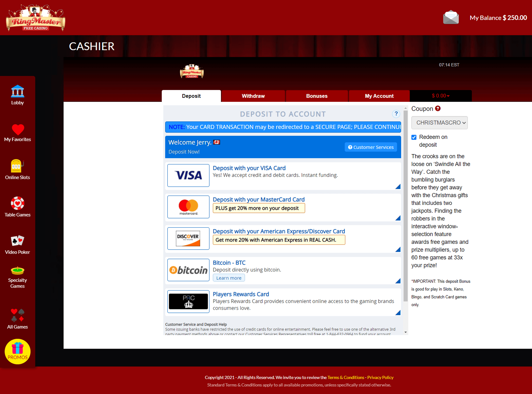
Task: Click the red Coupon help icon
Action: [438, 108]
